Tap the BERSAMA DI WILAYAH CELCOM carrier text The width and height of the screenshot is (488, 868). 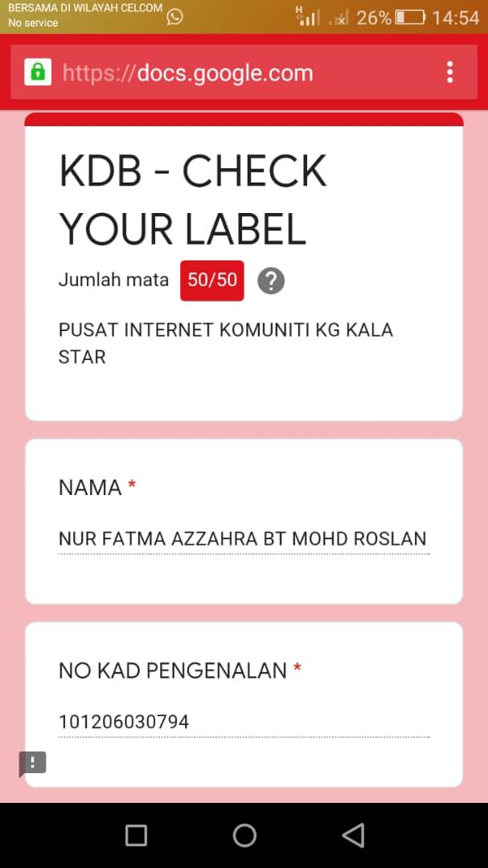(x=84, y=8)
